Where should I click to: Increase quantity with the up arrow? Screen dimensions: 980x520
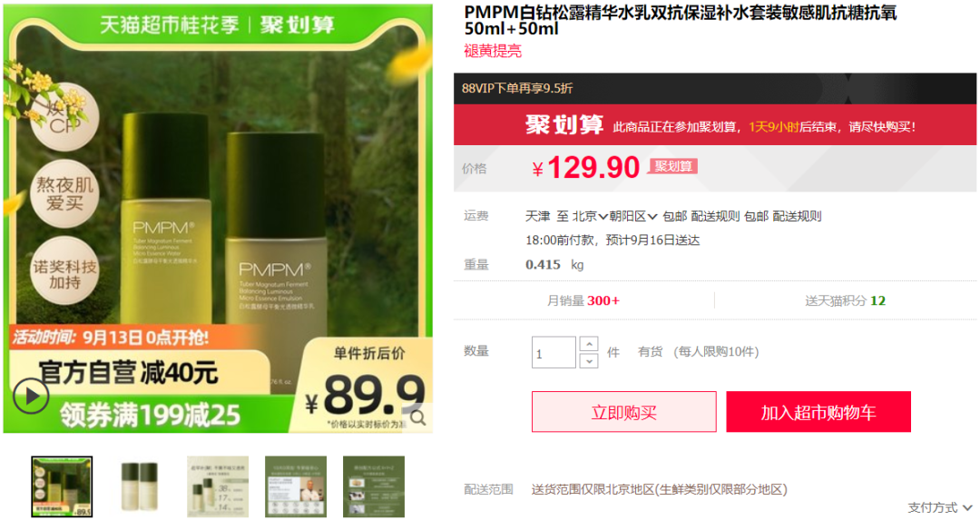point(589,344)
